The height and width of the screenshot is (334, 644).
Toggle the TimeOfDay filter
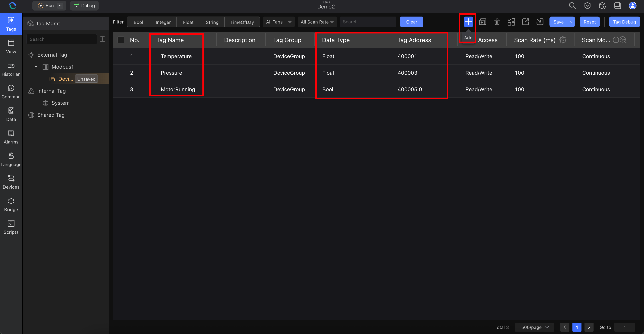click(242, 22)
